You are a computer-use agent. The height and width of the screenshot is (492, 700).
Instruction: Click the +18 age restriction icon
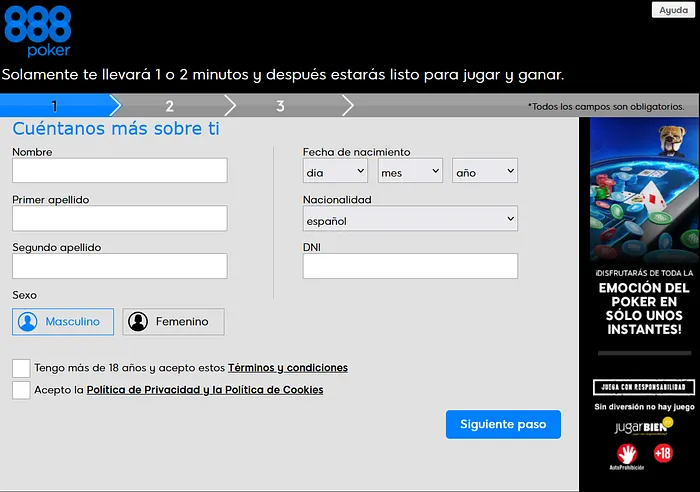click(x=663, y=453)
